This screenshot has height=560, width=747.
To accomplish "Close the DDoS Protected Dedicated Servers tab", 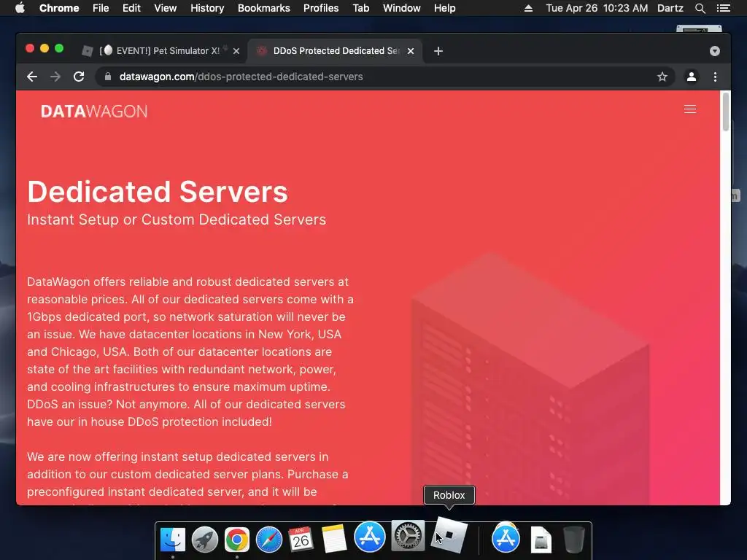I will [x=411, y=51].
